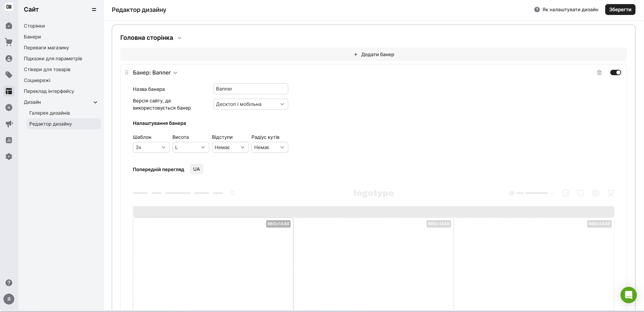Click the Назва банера input field

[x=251, y=89]
